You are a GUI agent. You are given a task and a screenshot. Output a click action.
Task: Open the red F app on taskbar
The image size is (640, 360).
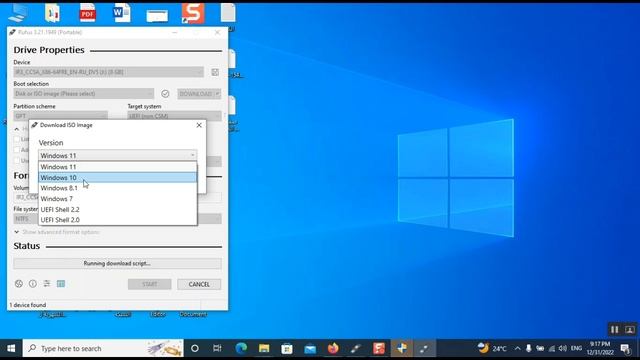click(x=379, y=348)
